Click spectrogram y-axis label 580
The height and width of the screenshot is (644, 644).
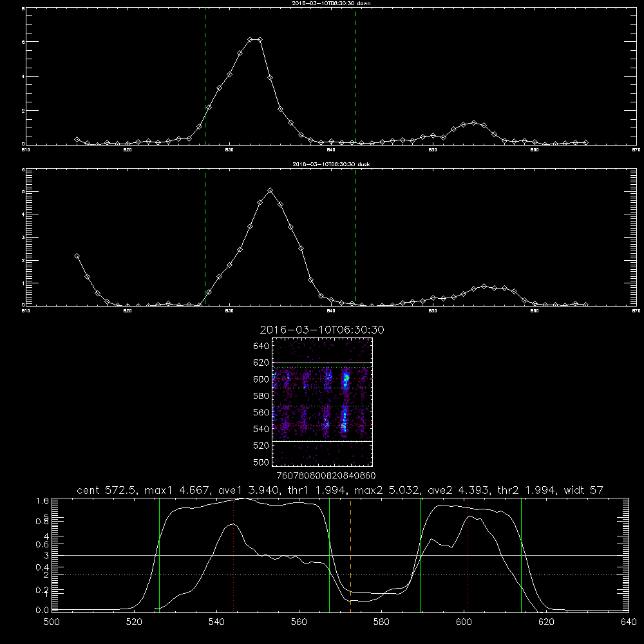pos(261,396)
